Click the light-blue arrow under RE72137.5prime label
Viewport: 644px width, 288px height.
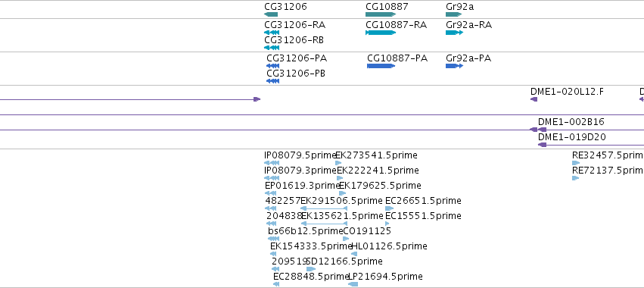pyautogui.click(x=575, y=178)
